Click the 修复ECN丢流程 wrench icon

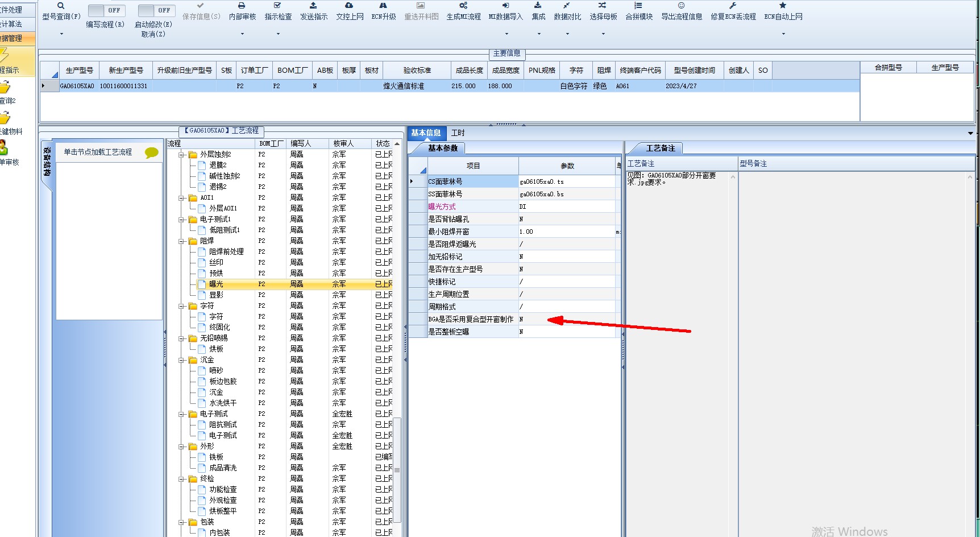tap(733, 6)
